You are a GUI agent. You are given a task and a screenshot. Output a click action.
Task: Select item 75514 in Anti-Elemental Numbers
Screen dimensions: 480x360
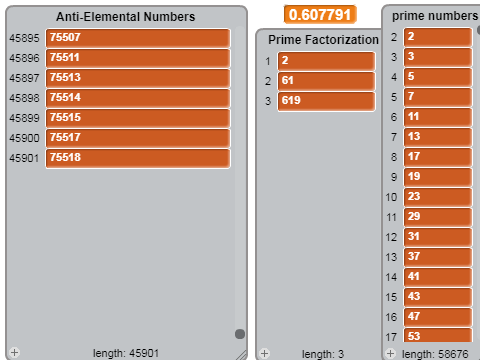click(x=138, y=98)
